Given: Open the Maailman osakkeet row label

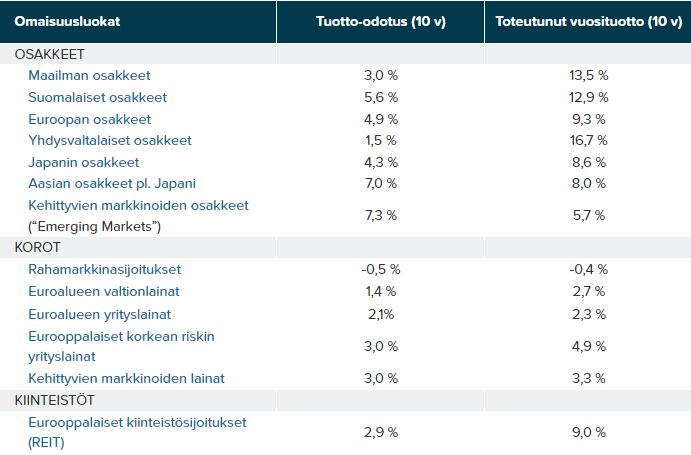Looking at the screenshot, I should click(90, 75).
